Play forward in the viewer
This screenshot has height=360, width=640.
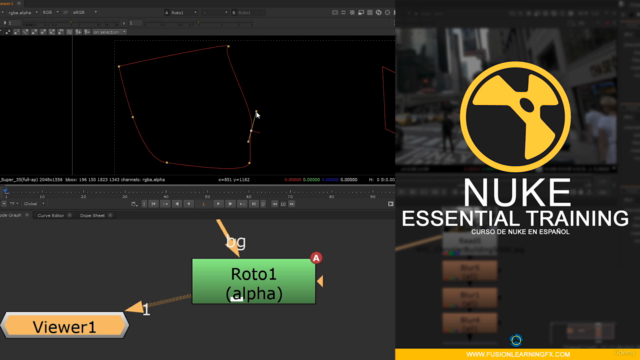pos(230,204)
